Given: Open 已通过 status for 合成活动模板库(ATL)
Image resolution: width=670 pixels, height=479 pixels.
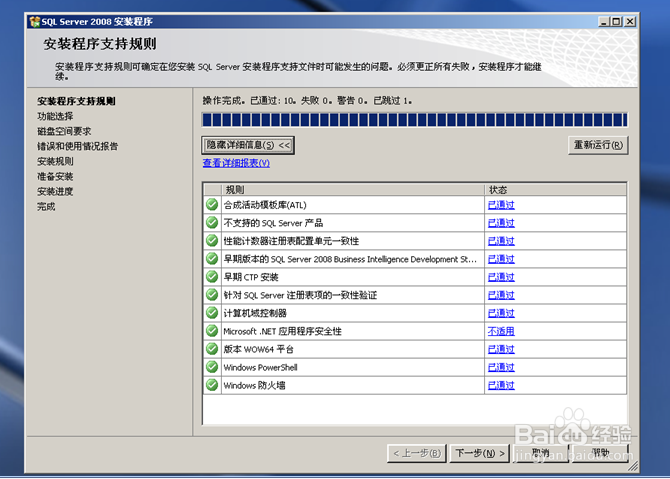Looking at the screenshot, I should (x=501, y=205).
